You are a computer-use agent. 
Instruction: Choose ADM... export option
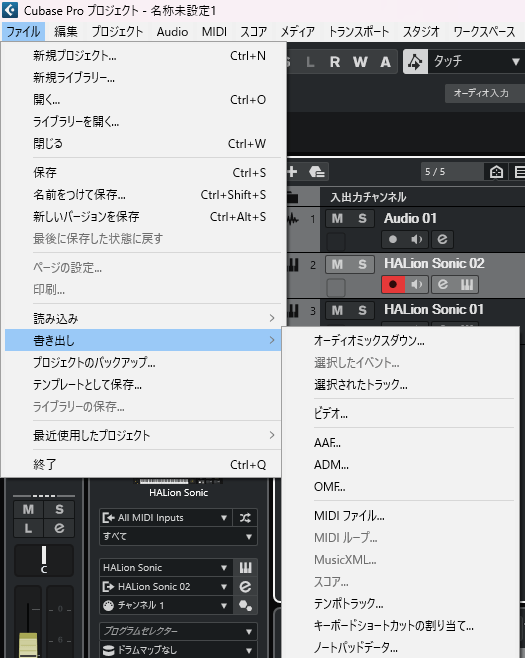coord(401,465)
